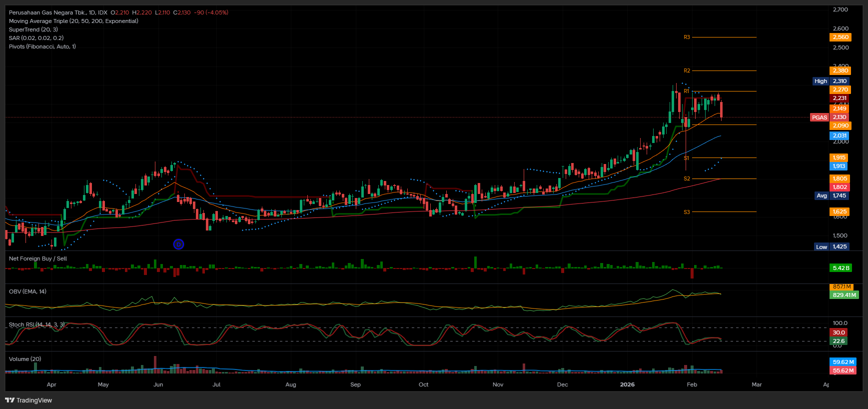Select the Pivots (Fibonacci, Auto, 1) legend

pos(42,46)
